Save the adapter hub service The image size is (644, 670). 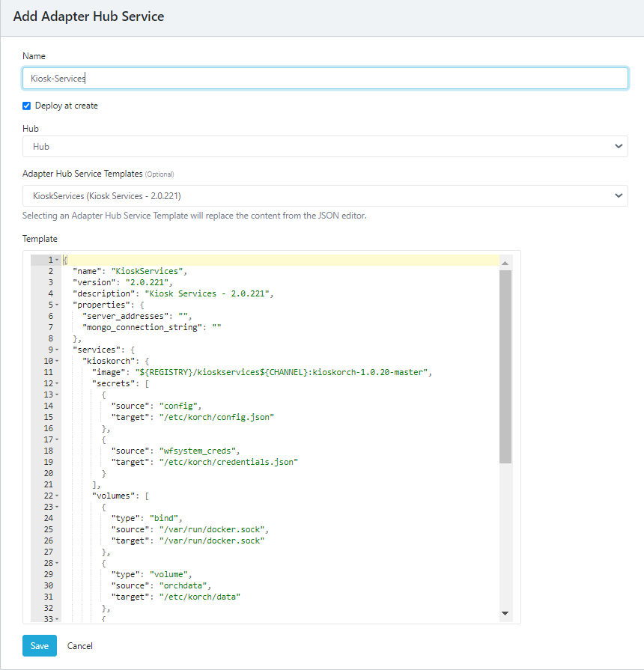40,645
